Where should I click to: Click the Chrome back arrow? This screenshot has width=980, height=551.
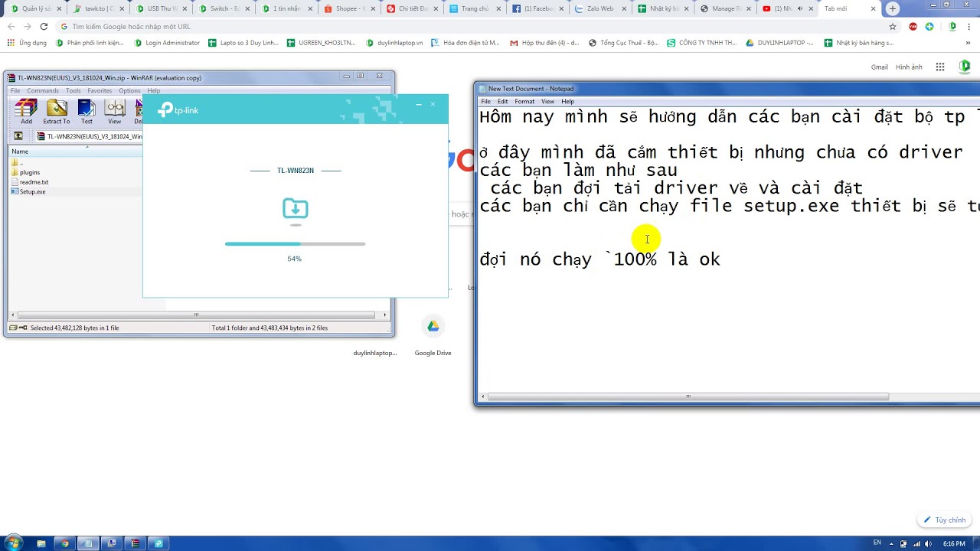(x=11, y=26)
